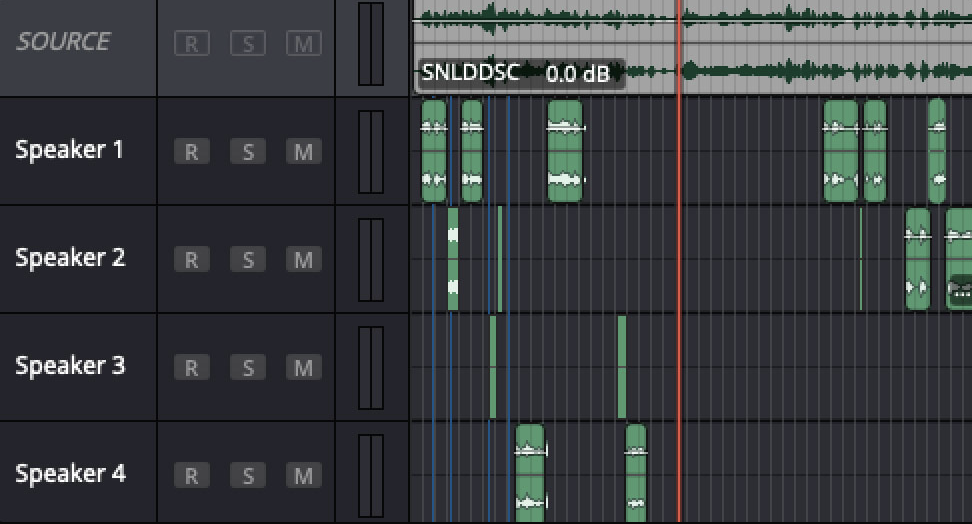Arm record on Speaker 1 track
972x524 pixels.
click(x=192, y=151)
